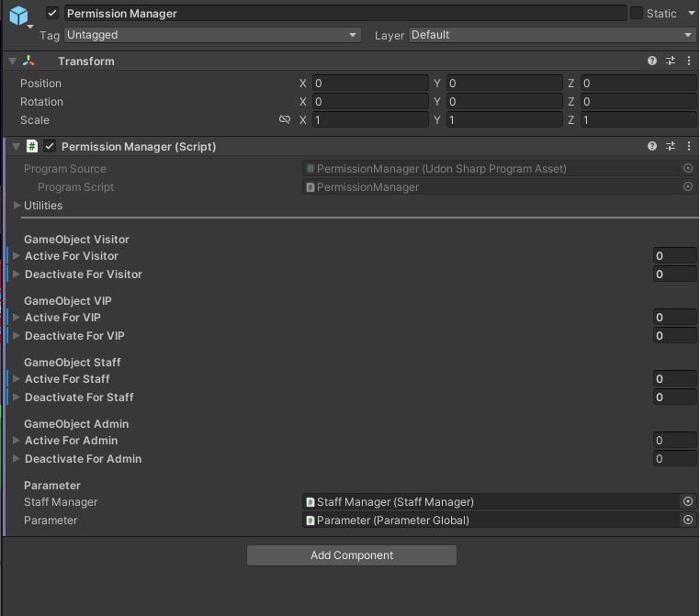Toggle the Permission Manager active checkbox
This screenshot has height=616, width=700.
point(52,13)
